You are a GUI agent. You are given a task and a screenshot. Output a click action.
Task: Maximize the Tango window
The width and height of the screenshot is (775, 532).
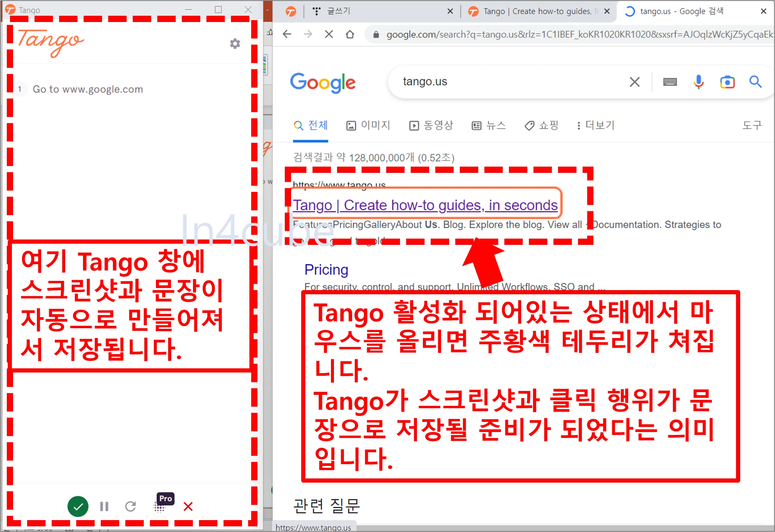[x=218, y=10]
